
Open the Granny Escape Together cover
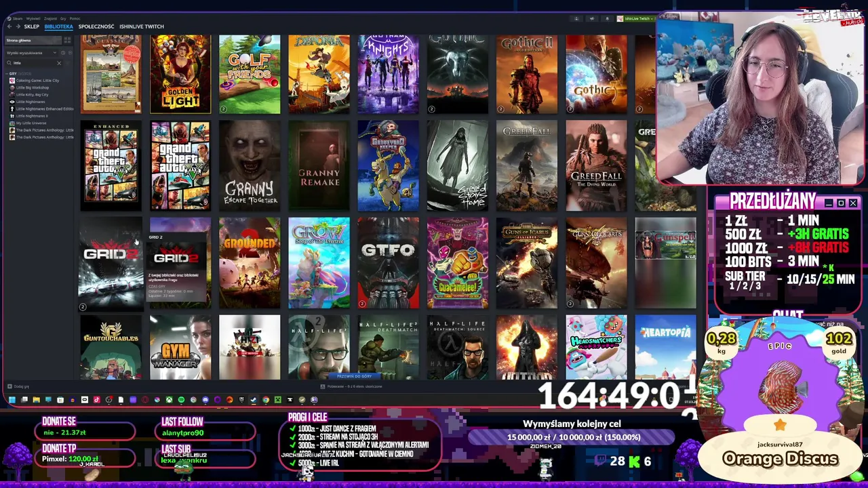tap(250, 166)
